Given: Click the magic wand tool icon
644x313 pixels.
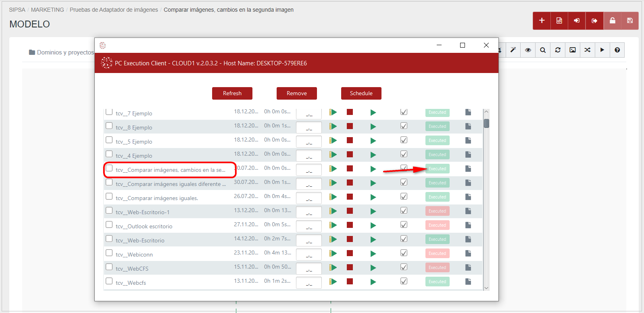Looking at the screenshot, I should click(x=513, y=50).
